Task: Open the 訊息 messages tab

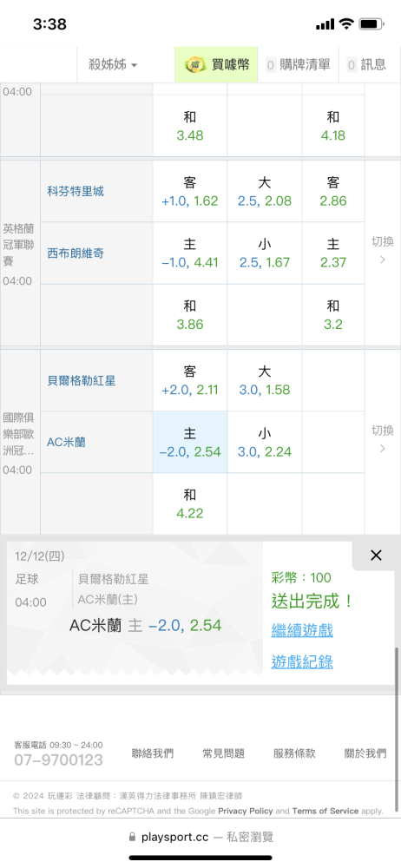Action: click(366, 65)
